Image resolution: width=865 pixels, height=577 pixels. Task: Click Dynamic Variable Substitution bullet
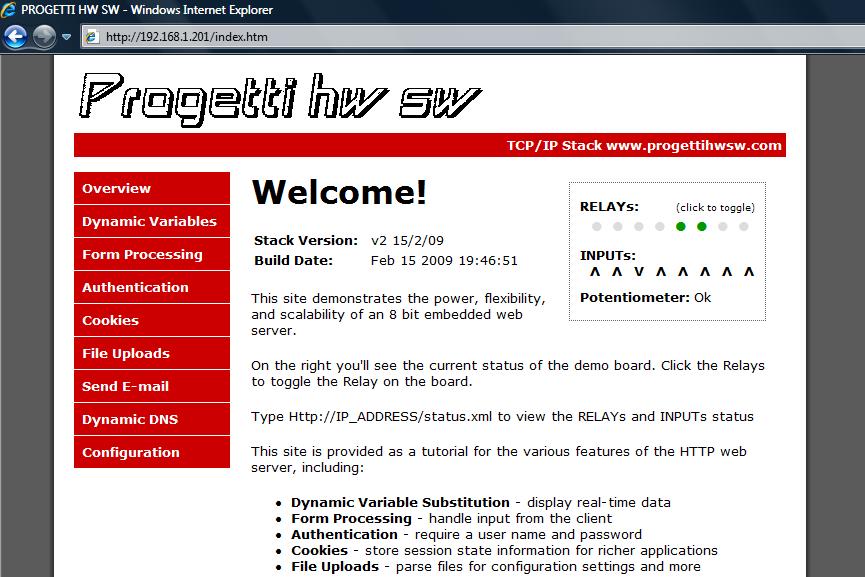pos(401,503)
